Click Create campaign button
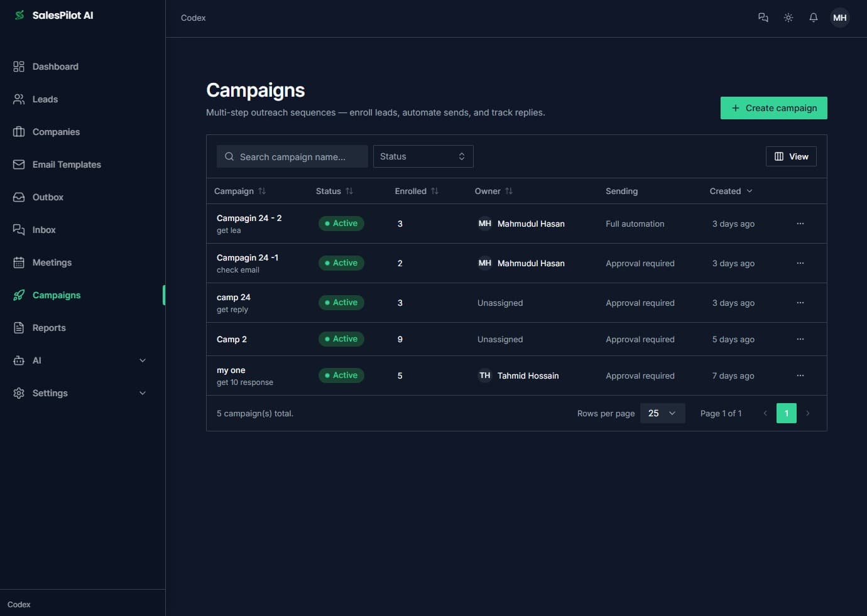The image size is (867, 616). click(x=774, y=108)
